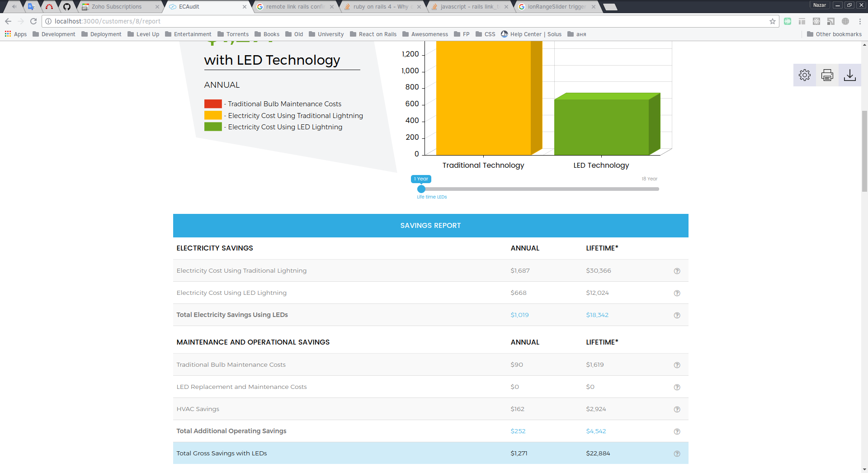868x473 pixels.
Task: Click help icon for Electricity Cost Using LED Lightning row
Action: point(677,293)
